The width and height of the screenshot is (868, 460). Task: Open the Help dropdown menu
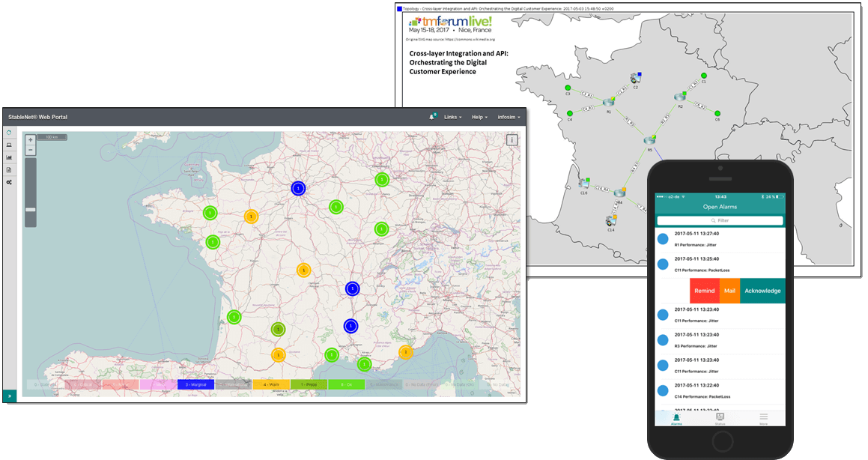click(x=479, y=117)
